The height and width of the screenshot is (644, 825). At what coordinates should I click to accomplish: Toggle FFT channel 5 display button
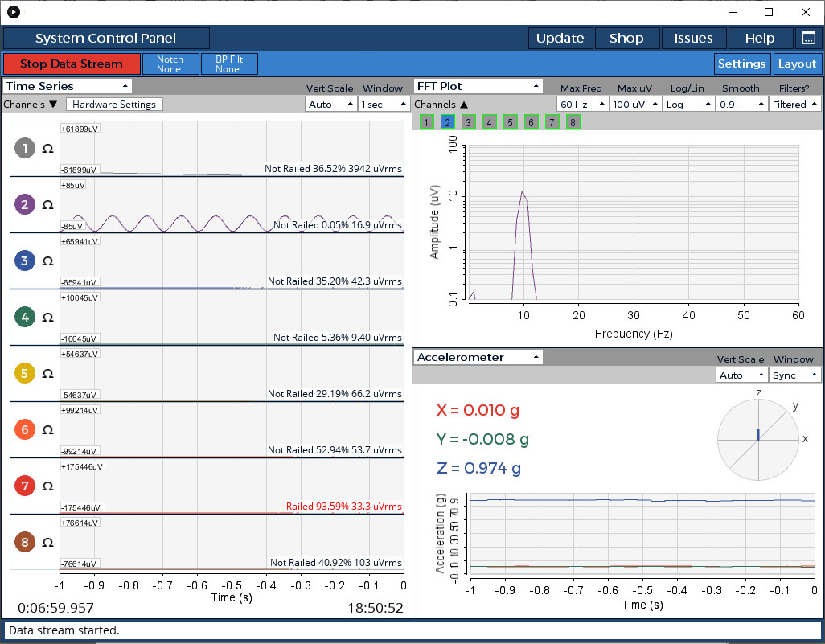pos(510,122)
